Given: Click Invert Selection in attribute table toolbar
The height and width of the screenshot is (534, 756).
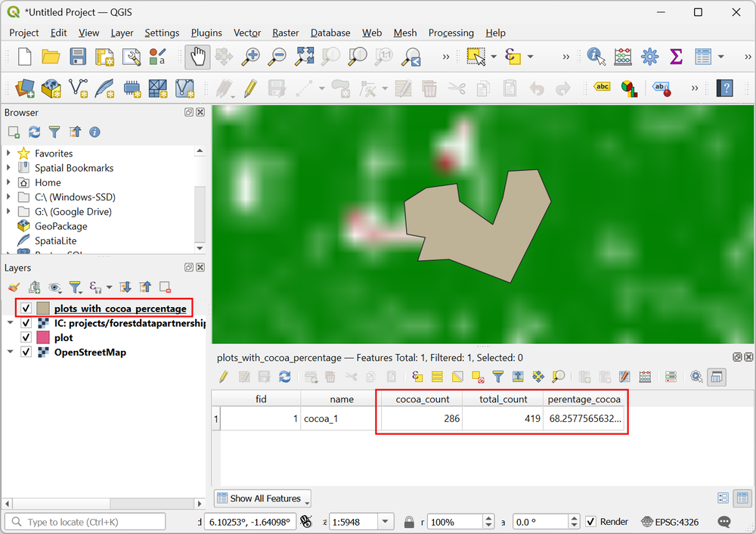Looking at the screenshot, I should pyautogui.click(x=457, y=377).
